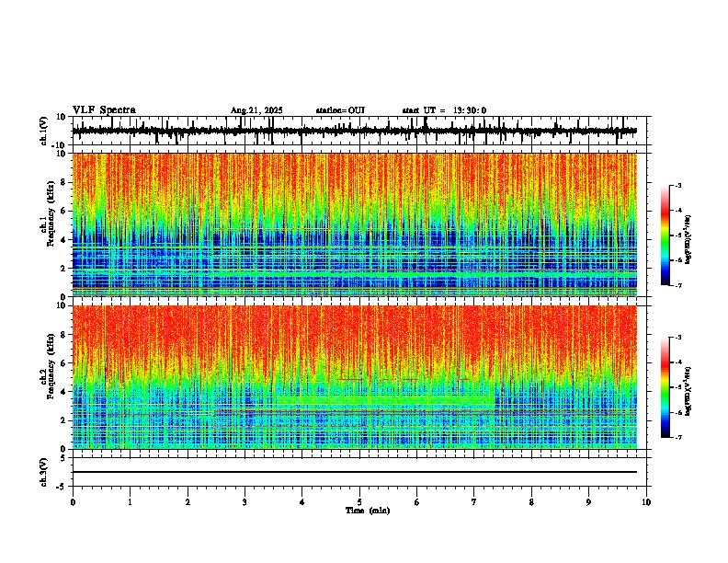Click the "ch.3(V)" axis label
Viewport: 728px width, 563px height.
(x=44, y=472)
